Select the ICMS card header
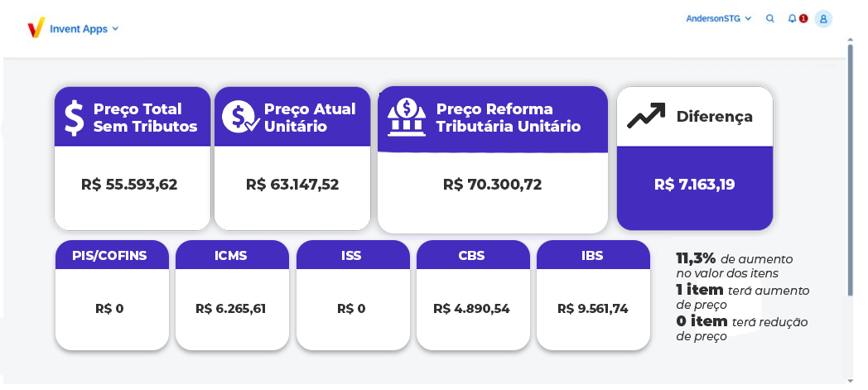 pyautogui.click(x=233, y=255)
